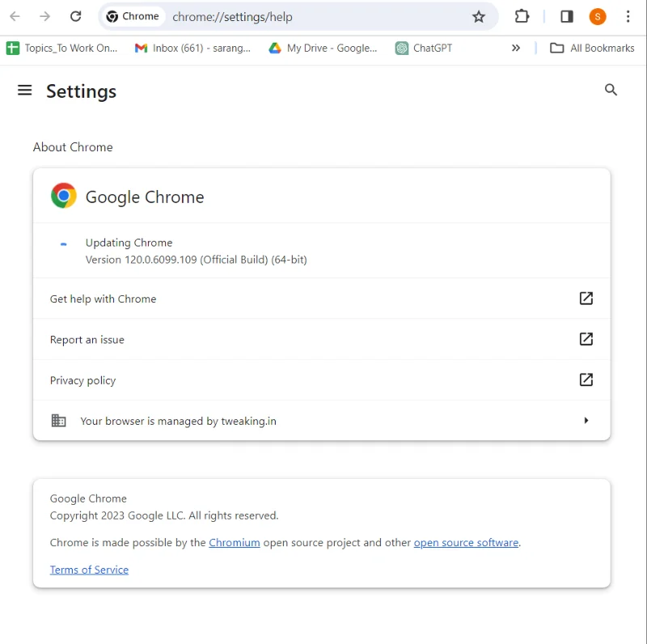The height and width of the screenshot is (644, 647).
Task: Click the 'S' profile avatar
Action: tap(597, 16)
